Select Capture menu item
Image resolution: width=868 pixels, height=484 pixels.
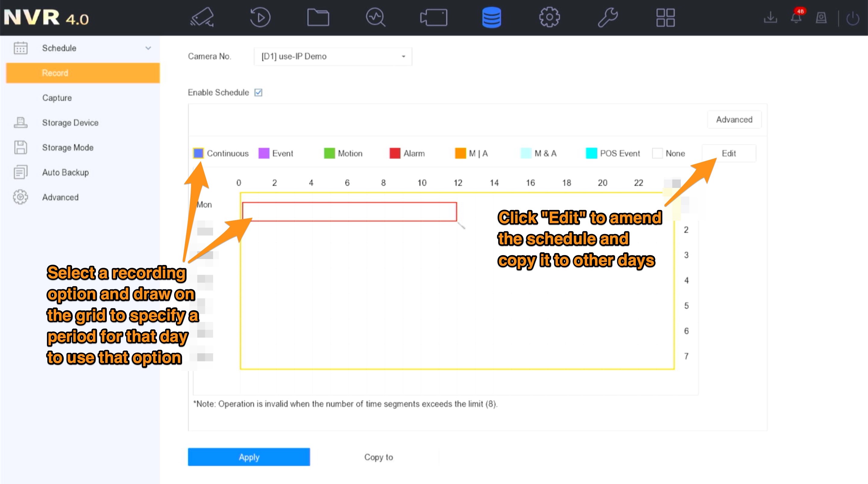[57, 97]
